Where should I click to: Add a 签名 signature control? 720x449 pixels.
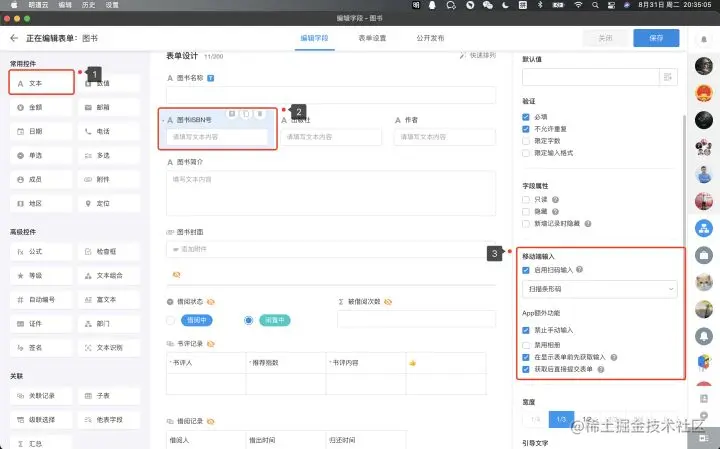(x=41, y=348)
